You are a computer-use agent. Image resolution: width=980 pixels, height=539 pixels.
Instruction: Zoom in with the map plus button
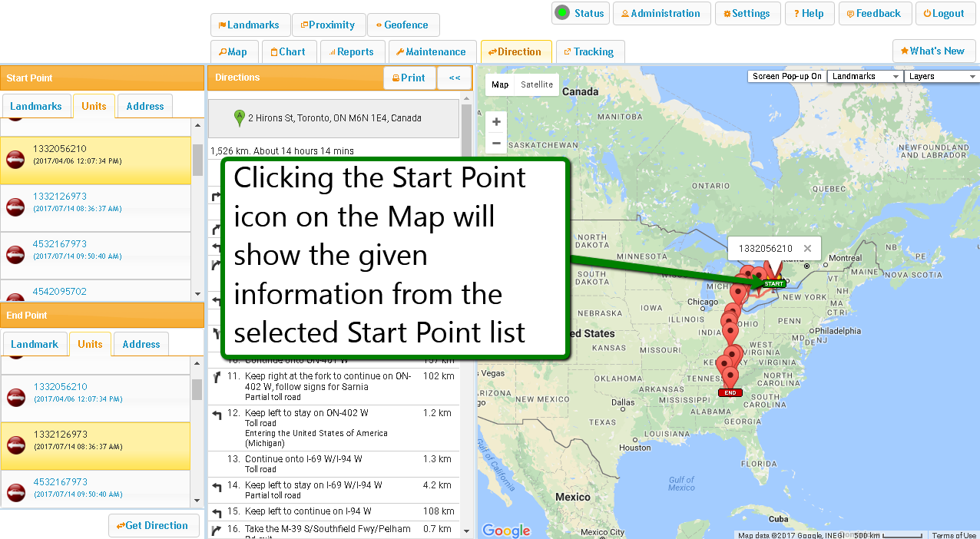[x=496, y=122]
